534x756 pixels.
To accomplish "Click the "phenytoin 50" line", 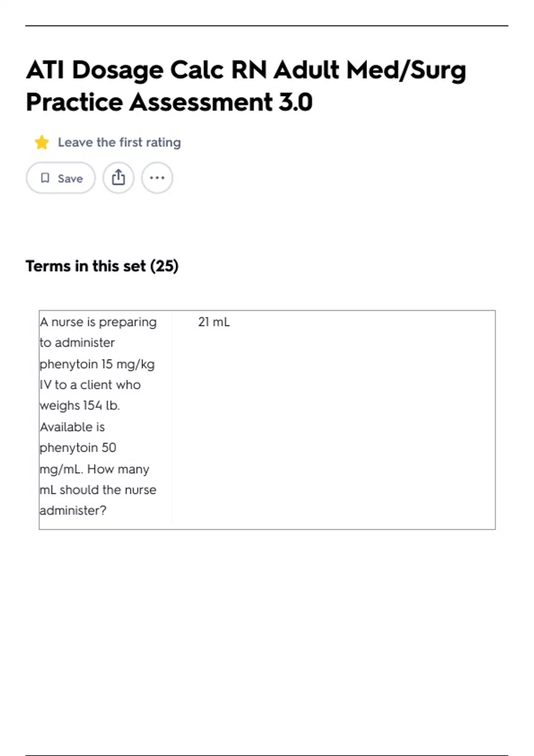I will [x=78, y=448].
